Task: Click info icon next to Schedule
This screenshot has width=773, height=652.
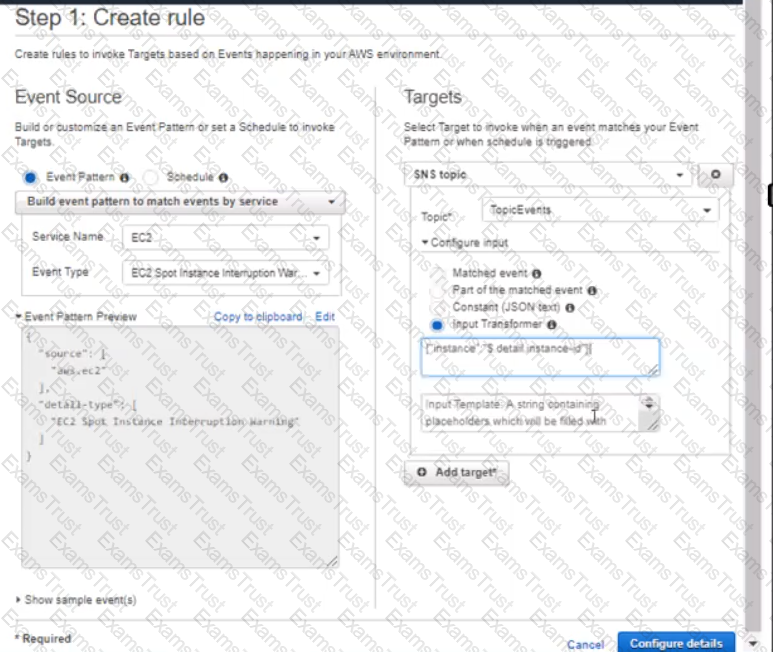Action: tap(223, 177)
